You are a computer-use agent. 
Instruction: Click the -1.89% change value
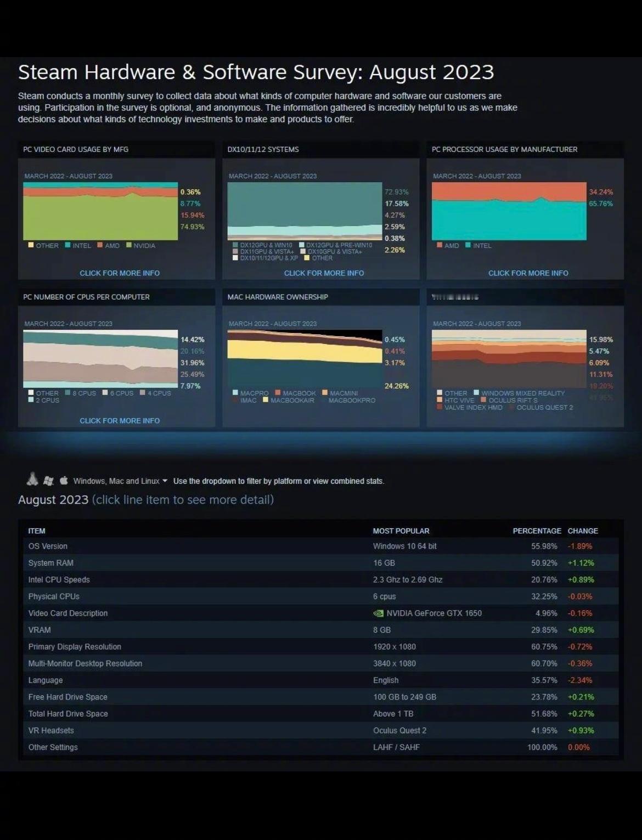click(x=580, y=546)
